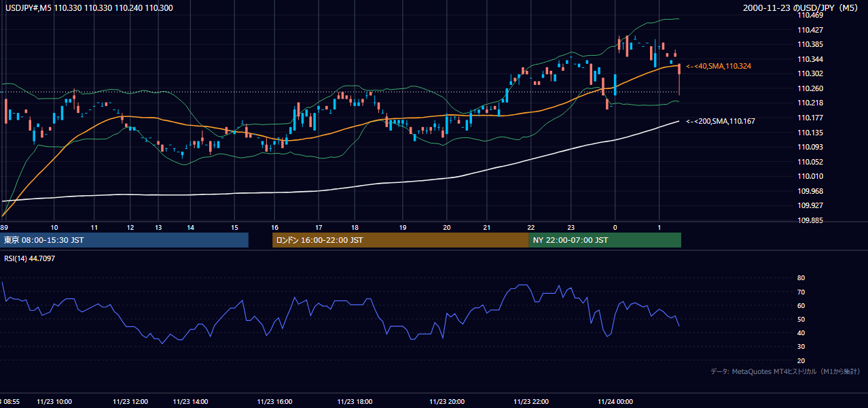Click the 11/23 20:00 time axis label
This screenshot has height=408, width=868.
coord(447,401)
